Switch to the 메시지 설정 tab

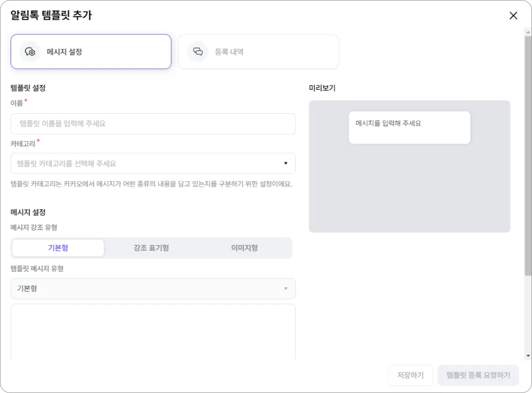[x=91, y=52]
